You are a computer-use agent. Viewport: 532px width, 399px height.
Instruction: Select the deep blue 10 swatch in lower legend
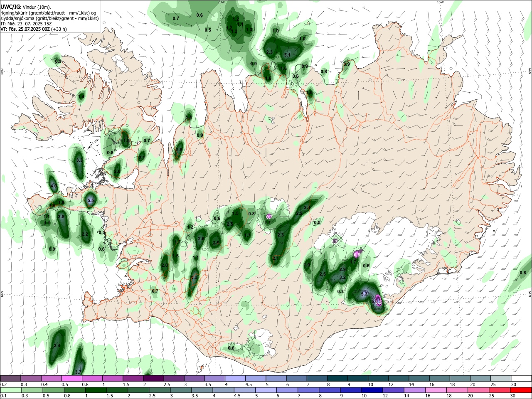372,390
